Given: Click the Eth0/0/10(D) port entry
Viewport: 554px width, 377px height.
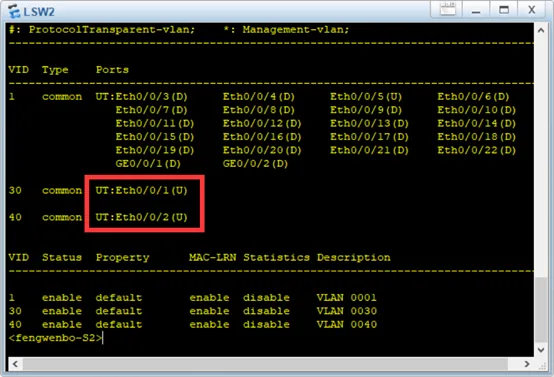Looking at the screenshot, I should [477, 110].
